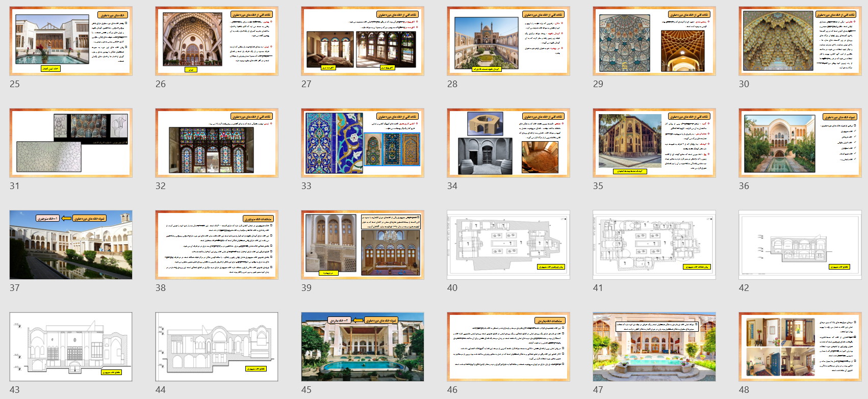Screen dimensions: 868x399
Task: Select slide 32 showing stained glass windows
Action: (217, 143)
